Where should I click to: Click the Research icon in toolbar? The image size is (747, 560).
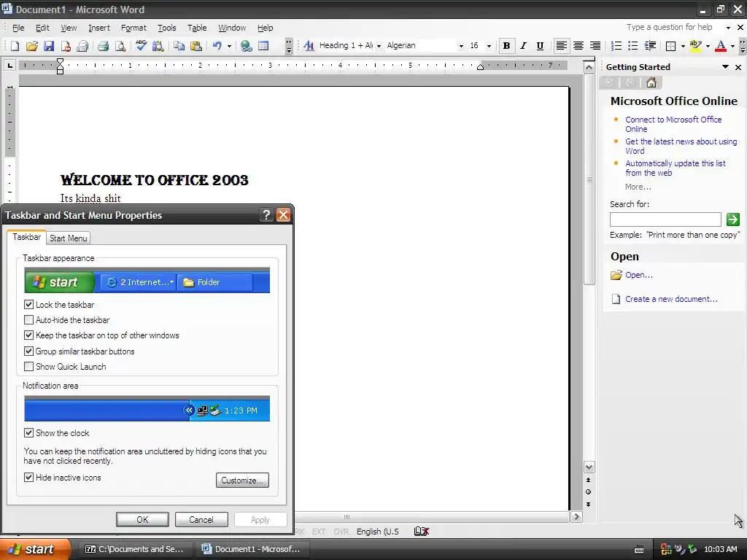tap(158, 46)
